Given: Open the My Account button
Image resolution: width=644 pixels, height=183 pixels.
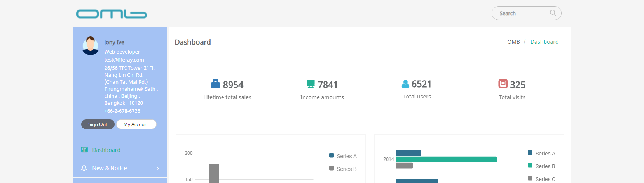Looking at the screenshot, I should [x=136, y=124].
